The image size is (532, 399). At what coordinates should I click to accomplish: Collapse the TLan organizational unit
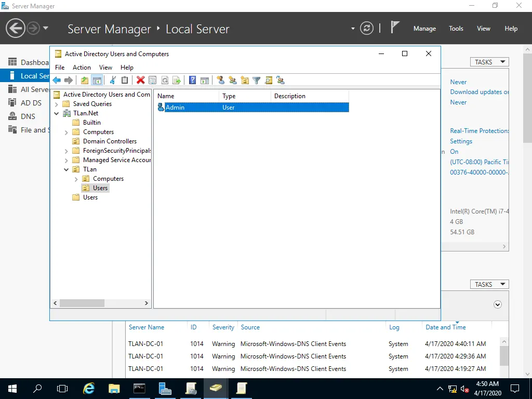tap(66, 170)
